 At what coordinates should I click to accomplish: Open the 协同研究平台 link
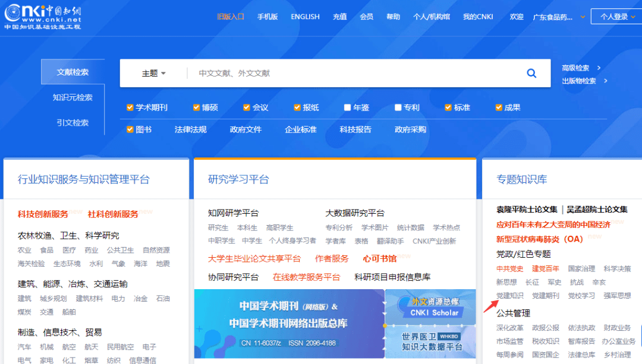tap(234, 277)
